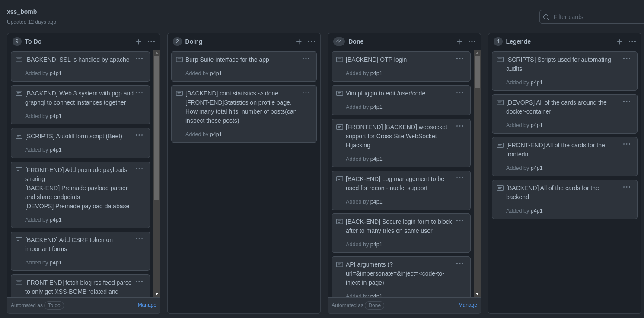Open menu for Scripts automating audits card
The image size is (644, 318).
click(x=627, y=59)
